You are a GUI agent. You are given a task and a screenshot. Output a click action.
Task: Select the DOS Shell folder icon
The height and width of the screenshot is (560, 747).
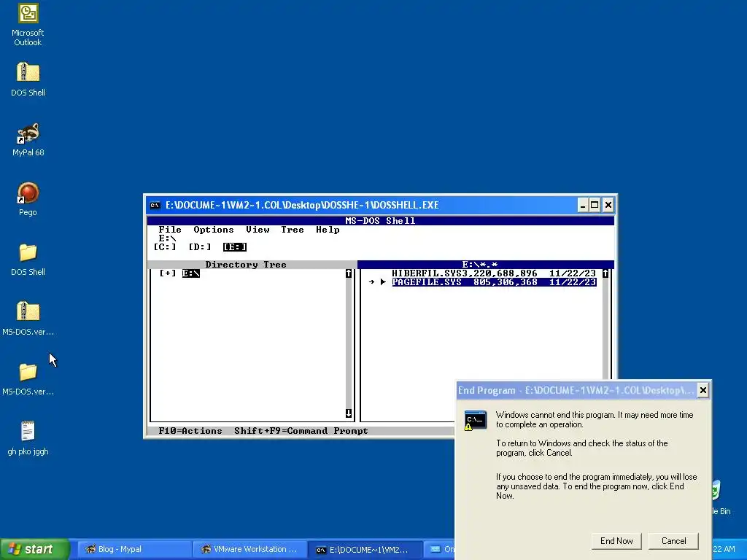28,252
